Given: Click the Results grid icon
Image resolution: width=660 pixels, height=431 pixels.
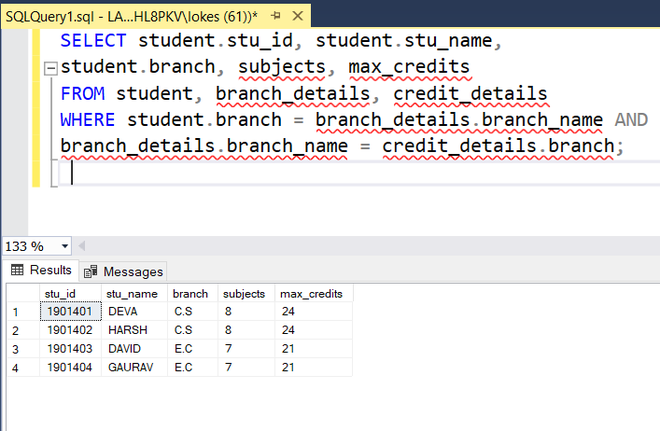Looking at the screenshot, I should (x=17, y=270).
